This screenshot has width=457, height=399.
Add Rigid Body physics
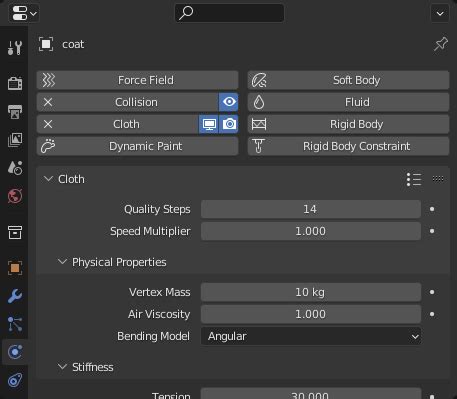(348, 124)
